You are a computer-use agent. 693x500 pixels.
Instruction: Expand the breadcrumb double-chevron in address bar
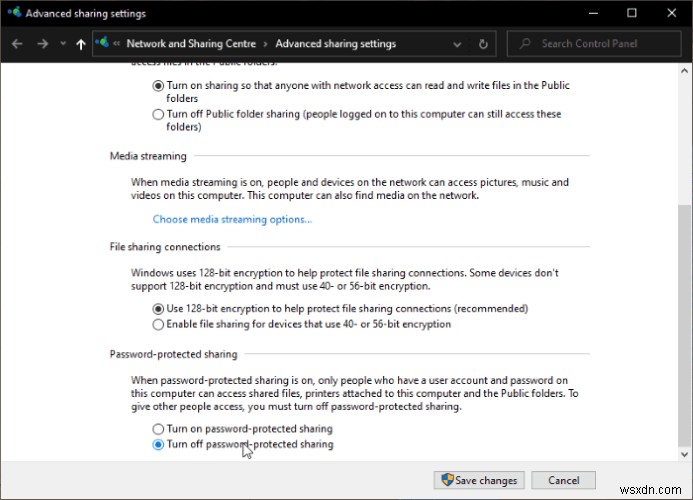[x=117, y=43]
